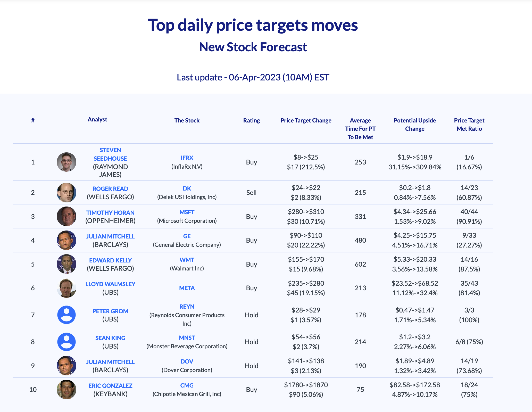Open Julian Mitchell link in DOV row
Viewport: 532px width, 412px height.
pos(110,362)
